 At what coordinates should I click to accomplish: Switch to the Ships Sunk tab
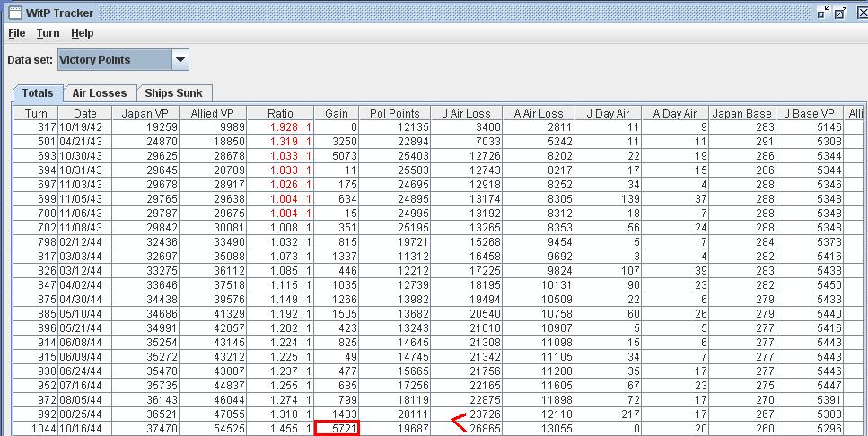click(174, 93)
